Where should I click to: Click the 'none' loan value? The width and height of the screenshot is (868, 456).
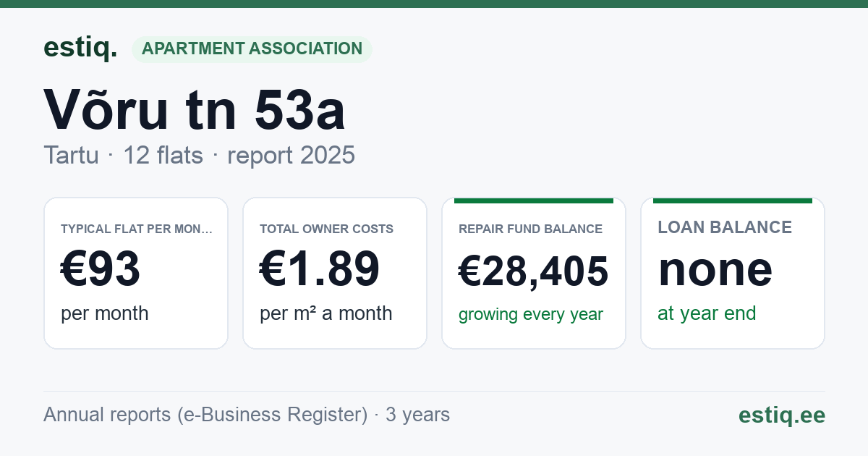715,269
